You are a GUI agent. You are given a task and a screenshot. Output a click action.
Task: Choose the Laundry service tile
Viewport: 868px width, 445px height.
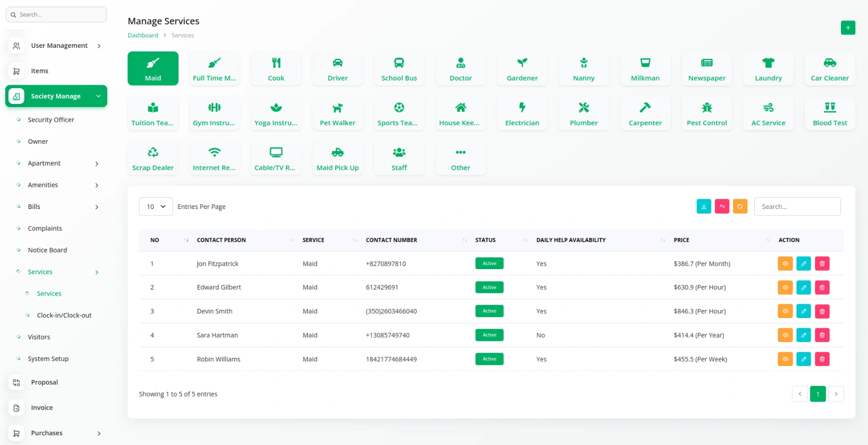768,68
